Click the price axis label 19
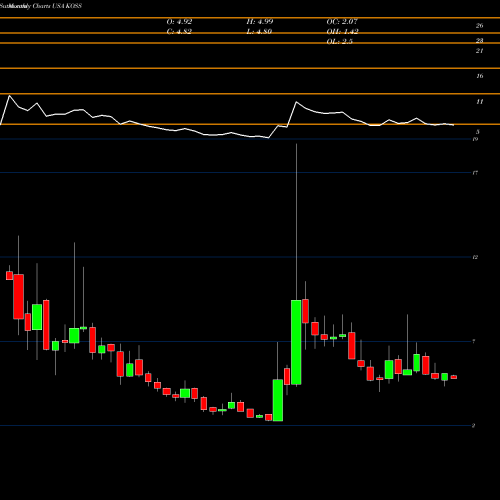500x500 pixels. (475, 139)
